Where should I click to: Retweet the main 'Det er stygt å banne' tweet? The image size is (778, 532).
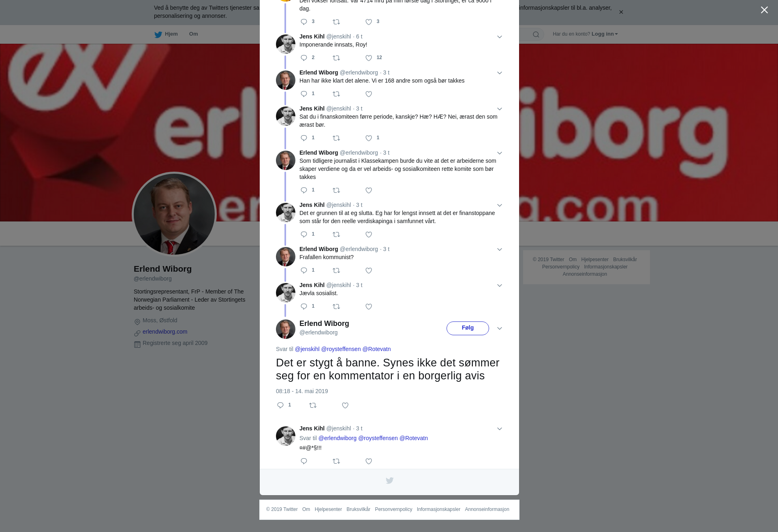coord(313,406)
